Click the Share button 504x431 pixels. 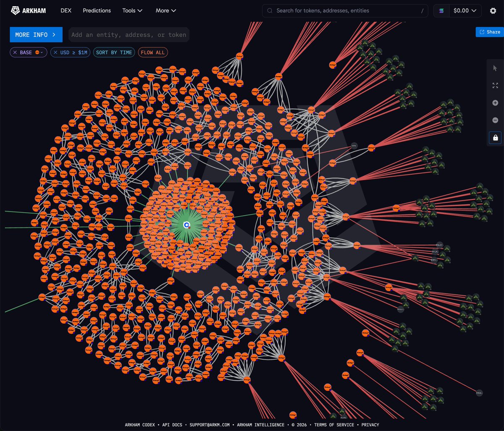pyautogui.click(x=490, y=32)
